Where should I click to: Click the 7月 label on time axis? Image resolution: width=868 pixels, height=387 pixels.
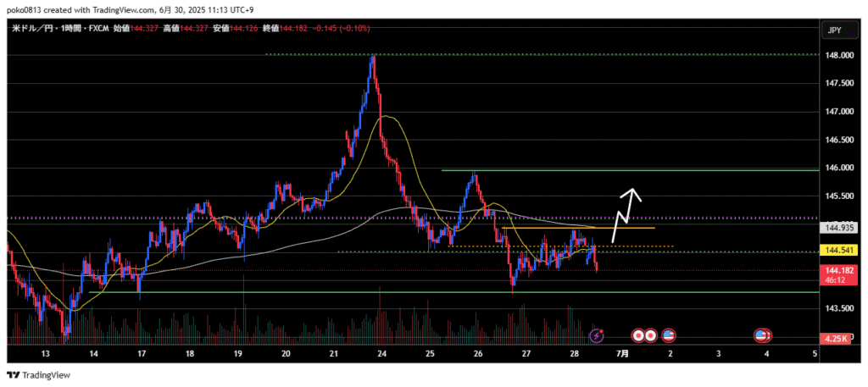(x=621, y=354)
